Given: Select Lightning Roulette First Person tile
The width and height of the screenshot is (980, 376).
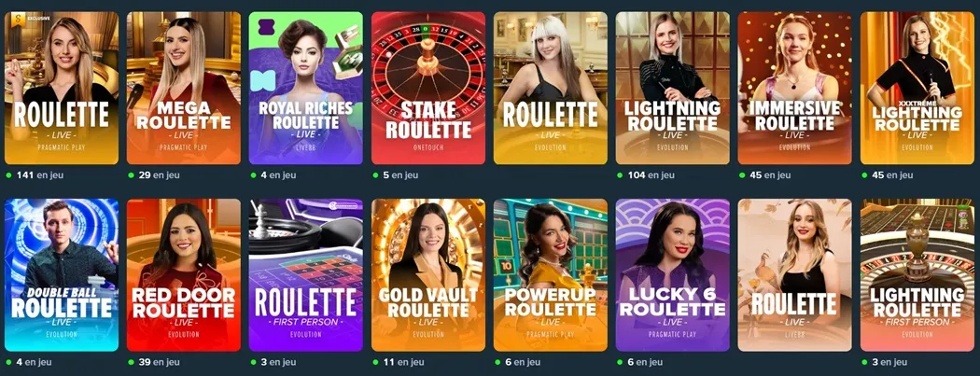Looking at the screenshot, I should (x=917, y=275).
